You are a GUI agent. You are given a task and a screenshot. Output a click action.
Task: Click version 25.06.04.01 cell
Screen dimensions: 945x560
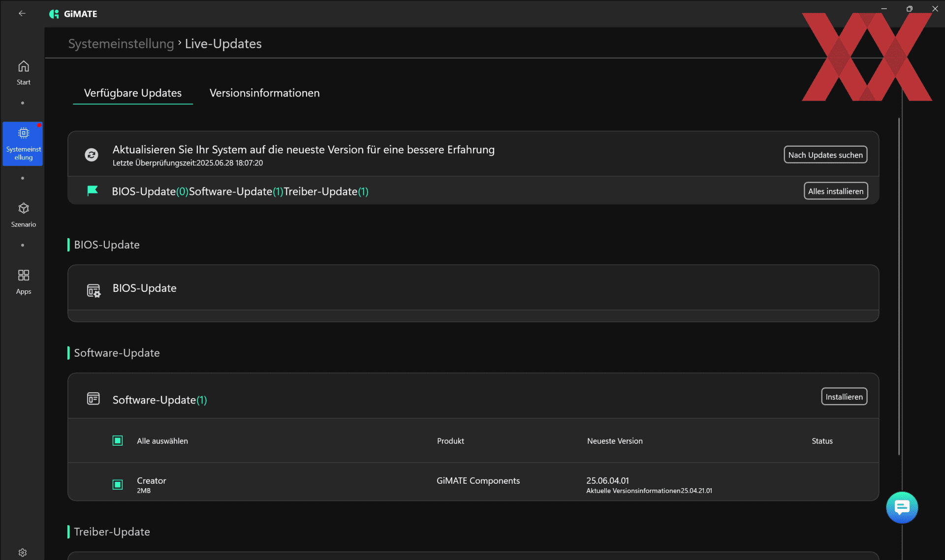(607, 481)
